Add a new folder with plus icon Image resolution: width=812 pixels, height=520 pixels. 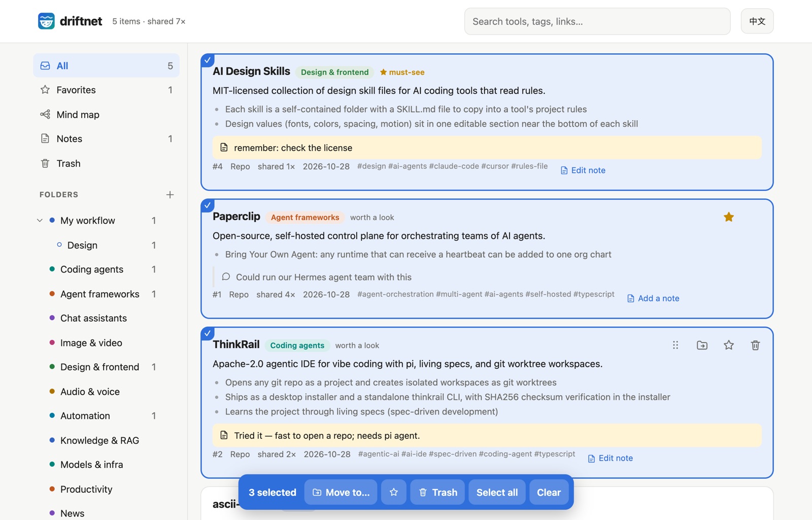[170, 195]
